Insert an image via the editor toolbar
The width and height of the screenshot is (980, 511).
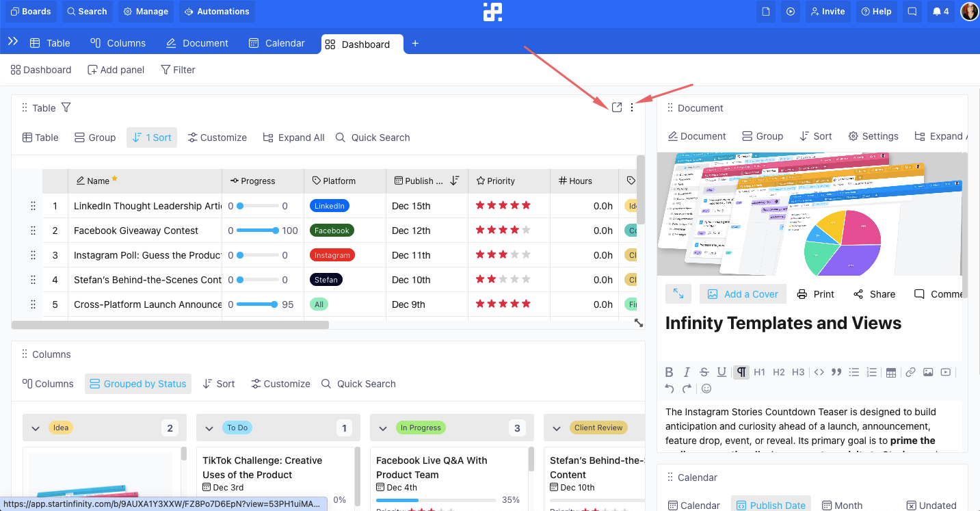point(928,371)
